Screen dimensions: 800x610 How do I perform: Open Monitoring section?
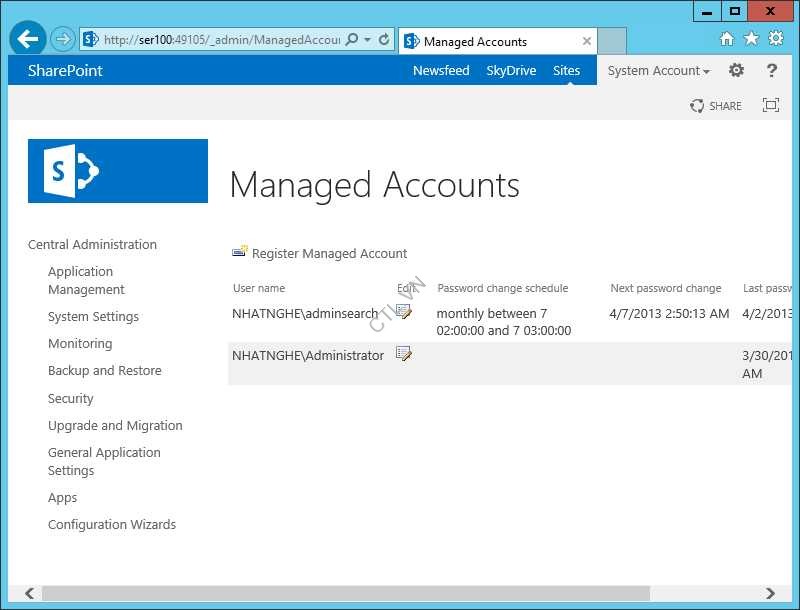pyautogui.click(x=80, y=344)
